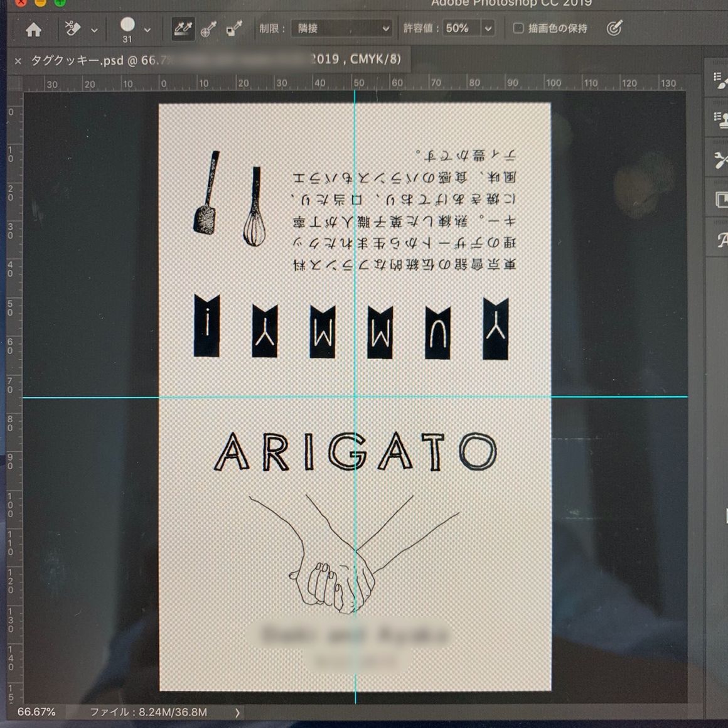728x728 pixels.
Task: Choose the Sampling: Continuous eyedropper icon
Action: (x=183, y=28)
